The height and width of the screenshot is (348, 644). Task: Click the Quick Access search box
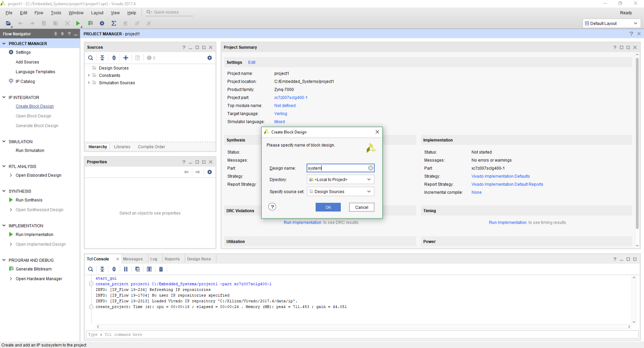(x=169, y=12)
